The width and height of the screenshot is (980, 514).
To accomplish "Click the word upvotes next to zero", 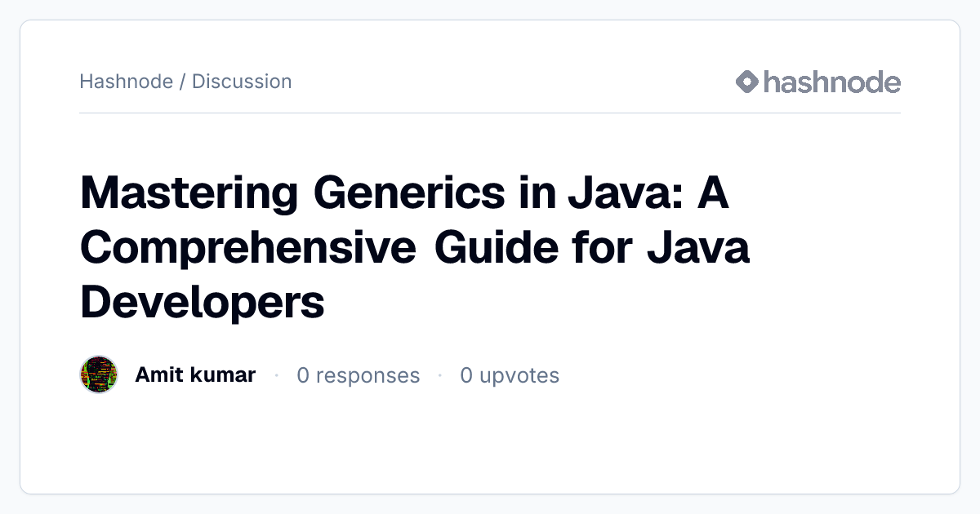I will coord(519,375).
